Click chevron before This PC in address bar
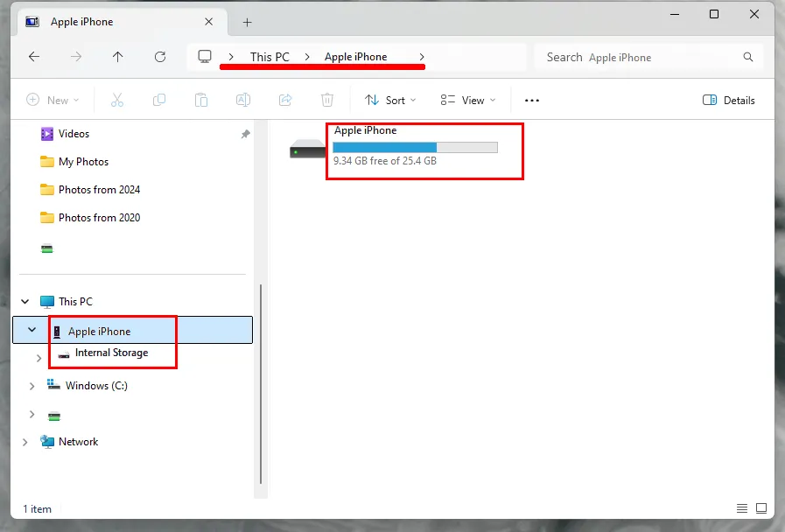The image size is (785, 532). (x=231, y=57)
